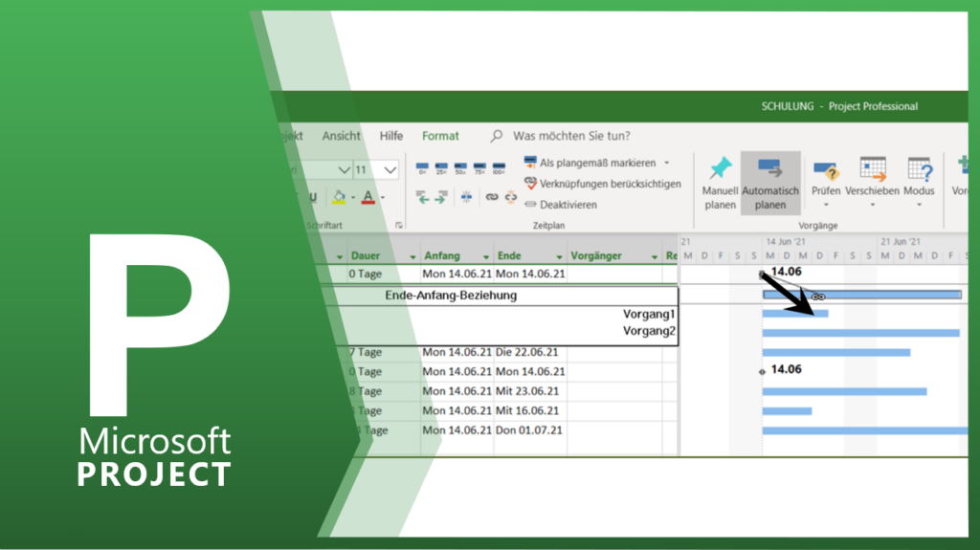This screenshot has width=980, height=550.
Task: Open font color dropdown arrow
Action: pyautogui.click(x=383, y=197)
